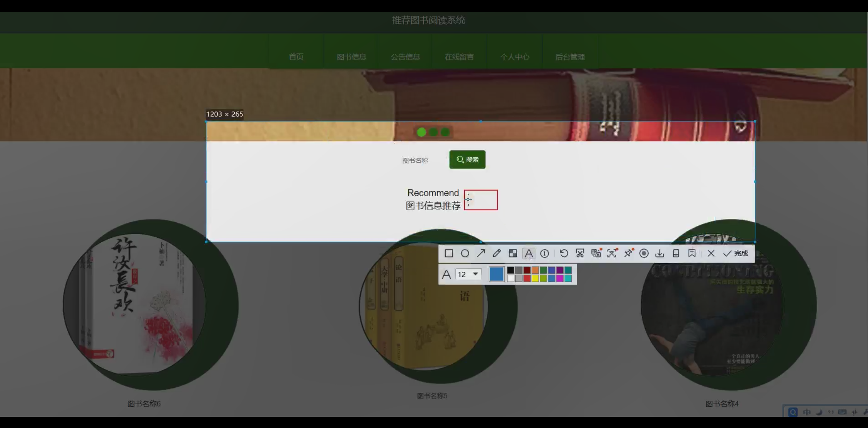868x428 pixels.
Task: Pick the light gray color swatch
Action: [519, 278]
